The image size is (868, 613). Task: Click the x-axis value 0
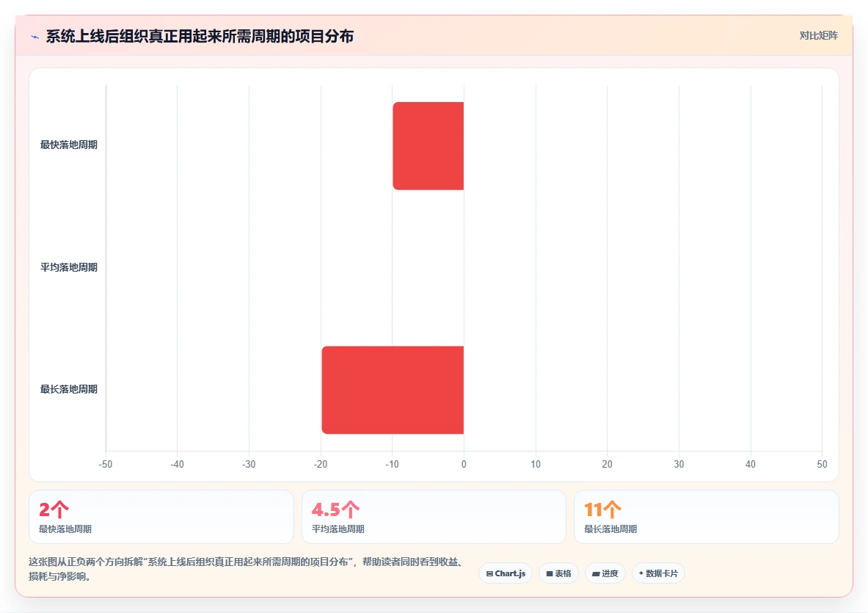coord(464,464)
